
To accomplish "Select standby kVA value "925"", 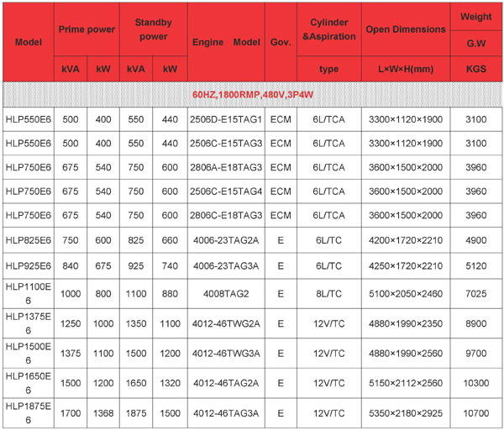I will 136,265.
